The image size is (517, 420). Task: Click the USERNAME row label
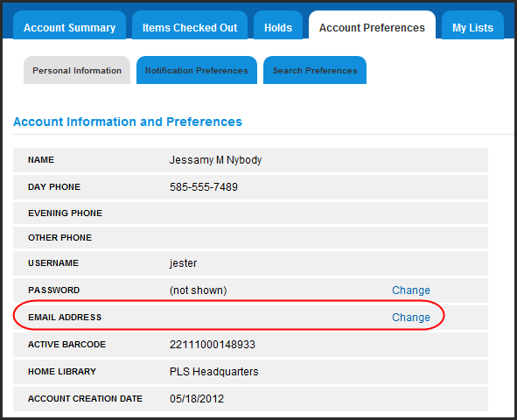click(53, 263)
